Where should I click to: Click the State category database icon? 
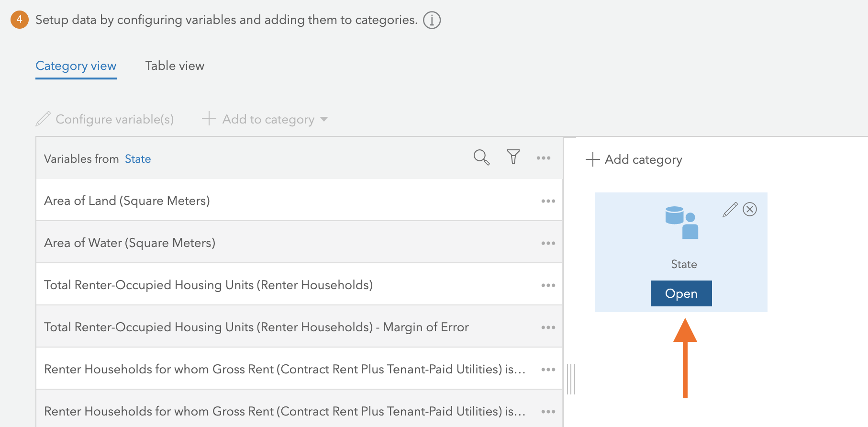tap(682, 223)
